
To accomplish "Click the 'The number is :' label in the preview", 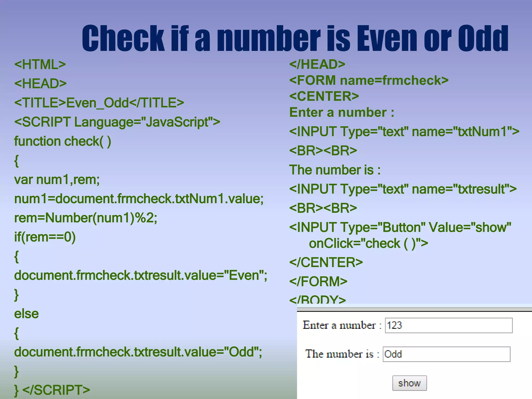I will pos(342,354).
